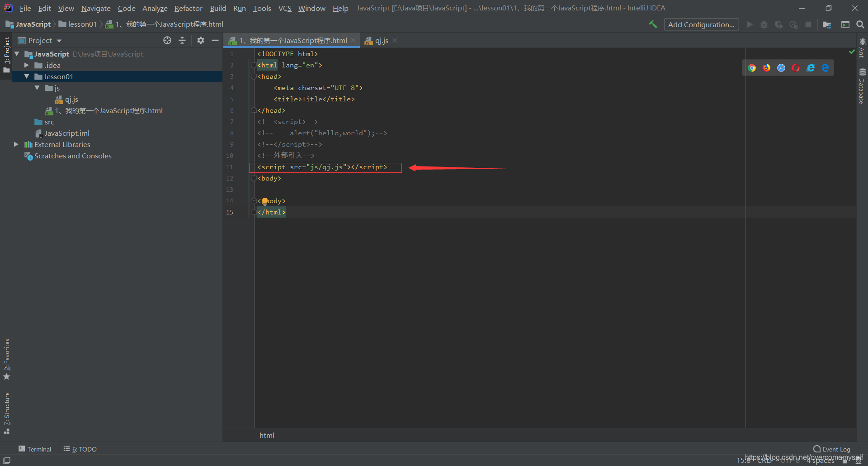Collapse the JavaScript root project node
The width and height of the screenshot is (868, 466).
(17, 54)
